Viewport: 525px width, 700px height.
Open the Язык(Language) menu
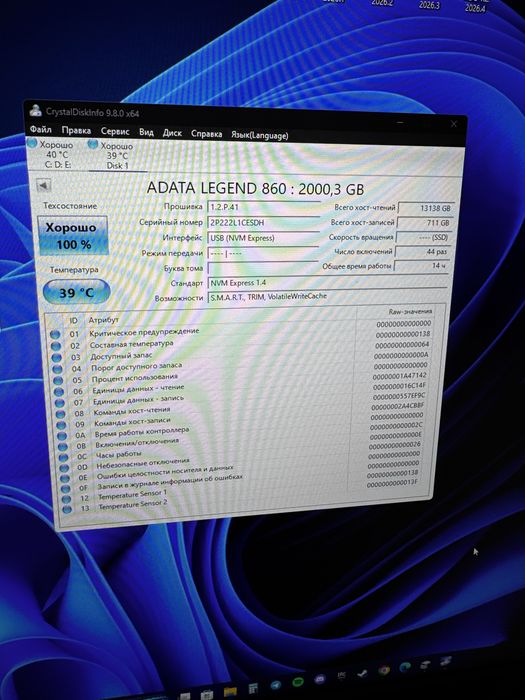tap(259, 135)
